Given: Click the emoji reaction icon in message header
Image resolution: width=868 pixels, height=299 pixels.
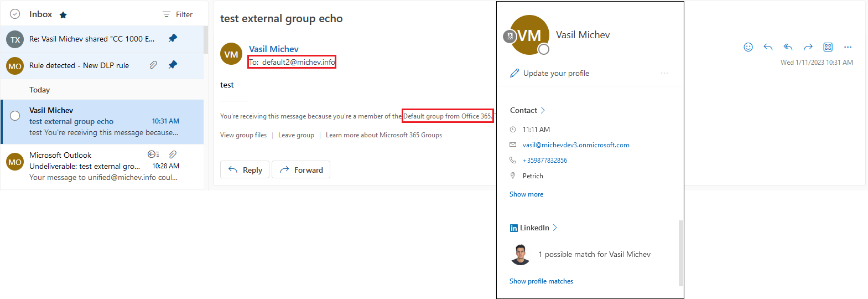Looking at the screenshot, I should click(748, 47).
